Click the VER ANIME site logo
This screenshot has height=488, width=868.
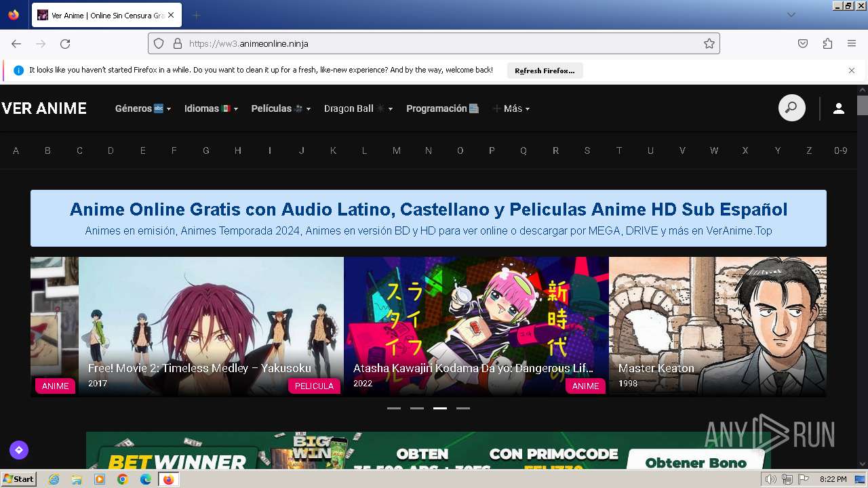pyautogui.click(x=44, y=108)
